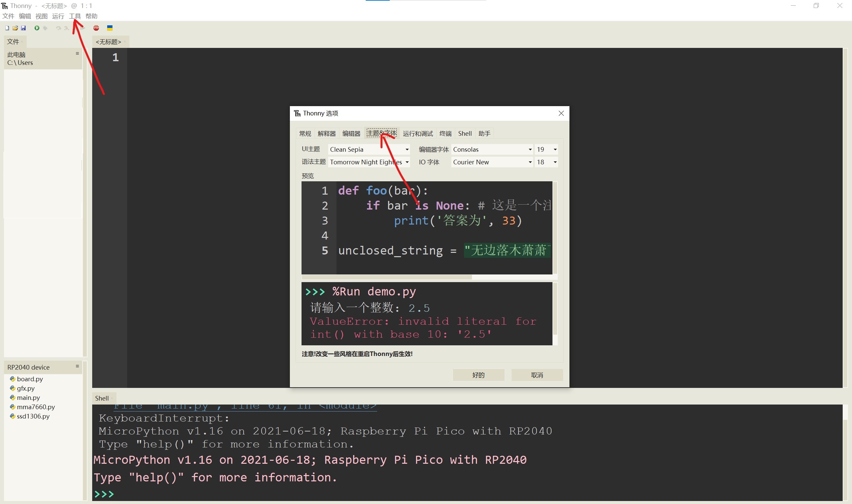Viewport: 852px width, 504px height.
Task: Select the 主题&字体 tab
Action: pos(381,133)
